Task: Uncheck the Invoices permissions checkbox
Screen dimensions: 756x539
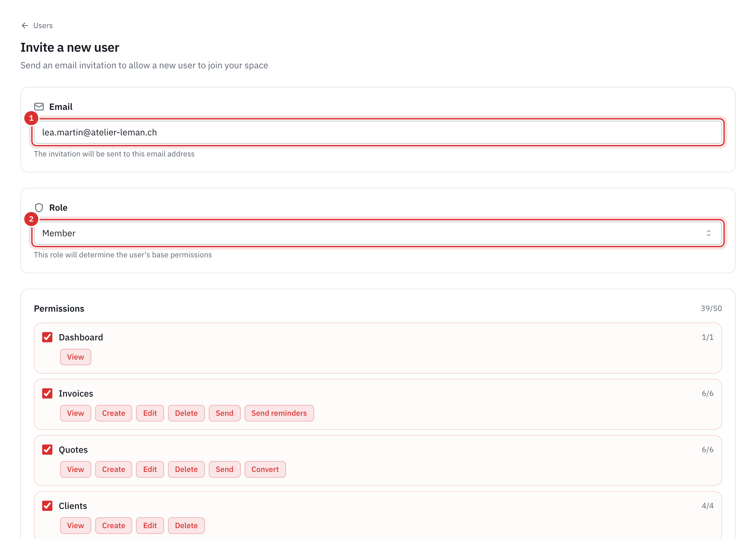Action: coord(47,393)
